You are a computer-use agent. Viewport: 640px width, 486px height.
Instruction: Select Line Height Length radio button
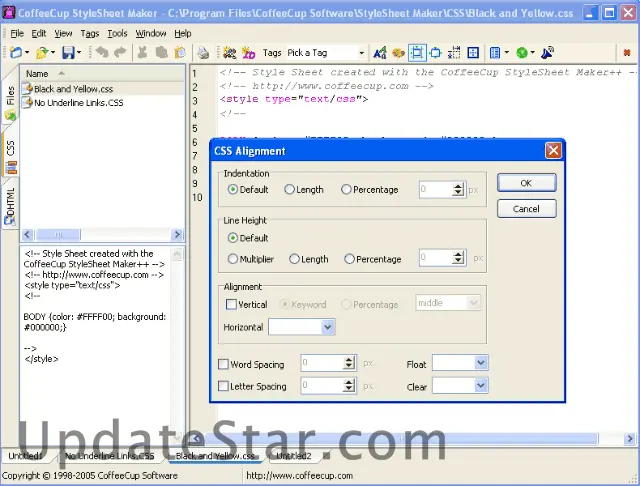[294, 259]
